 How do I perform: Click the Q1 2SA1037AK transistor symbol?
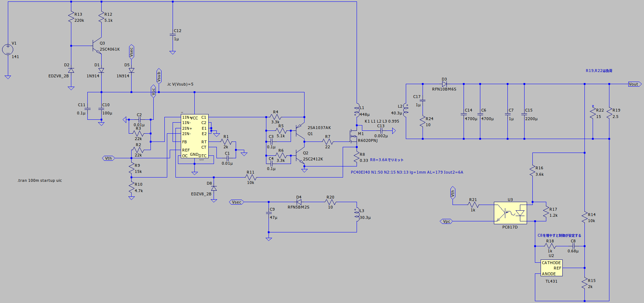pos(300,131)
